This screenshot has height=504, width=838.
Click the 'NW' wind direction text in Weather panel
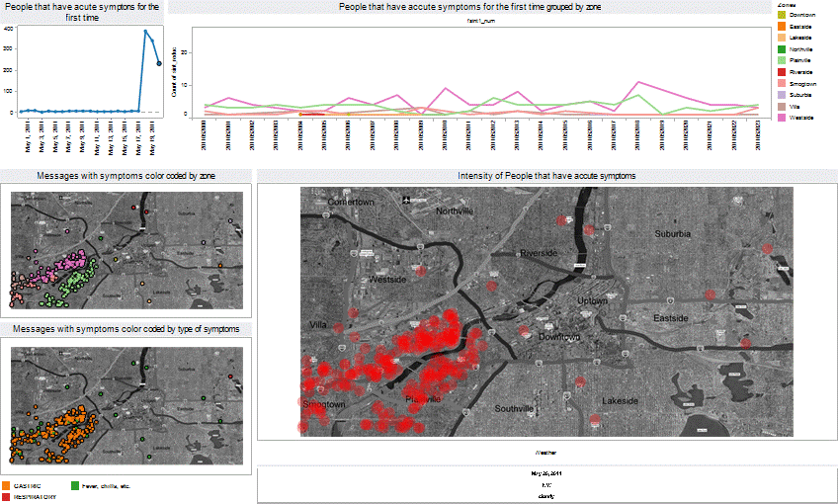pyautogui.click(x=546, y=485)
